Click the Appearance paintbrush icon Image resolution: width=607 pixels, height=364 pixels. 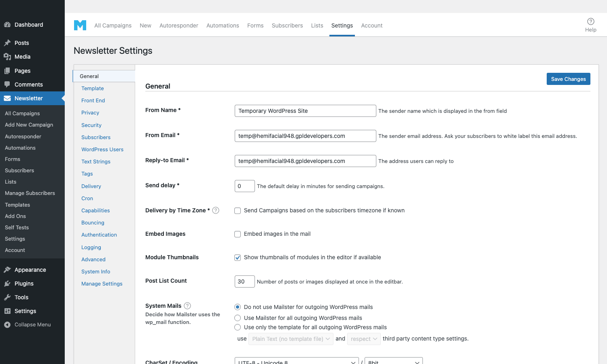click(x=7, y=270)
